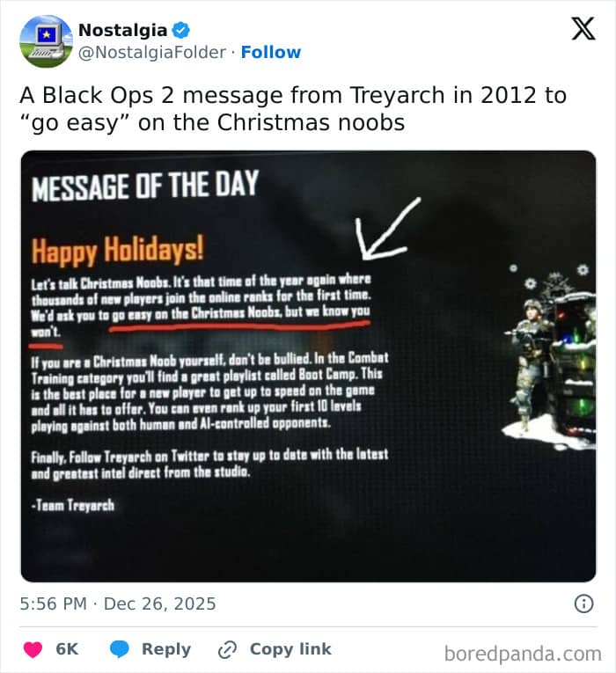The image size is (616, 673).
Task: Click the Happy Holidays heading in image
Action: pyautogui.click(x=117, y=250)
